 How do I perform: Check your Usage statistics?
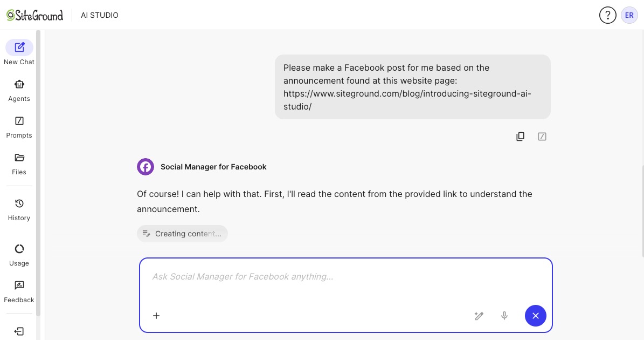point(19,253)
